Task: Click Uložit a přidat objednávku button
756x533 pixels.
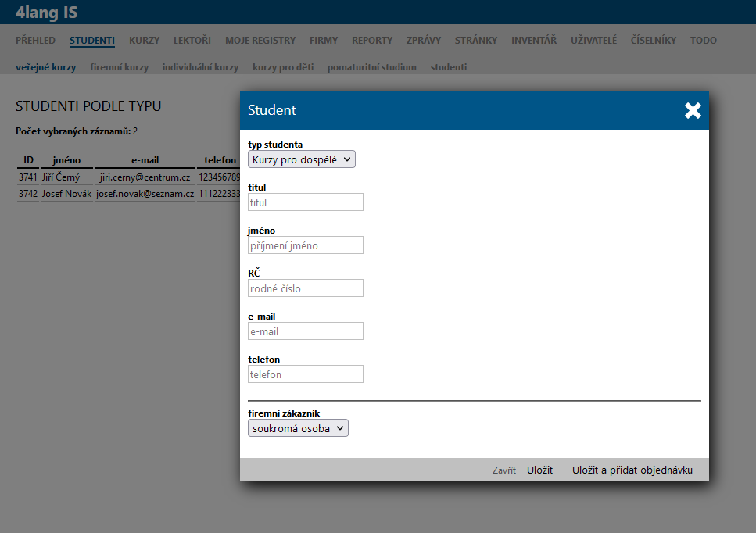Action: point(632,470)
